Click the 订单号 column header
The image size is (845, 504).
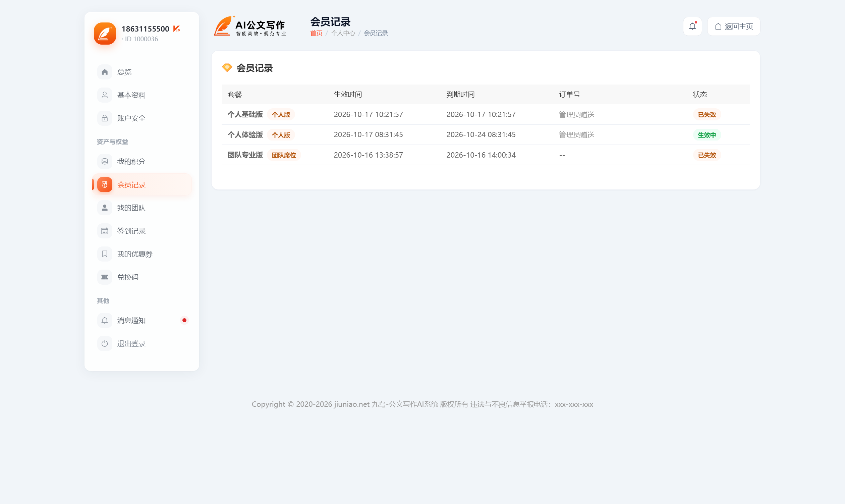tap(569, 95)
